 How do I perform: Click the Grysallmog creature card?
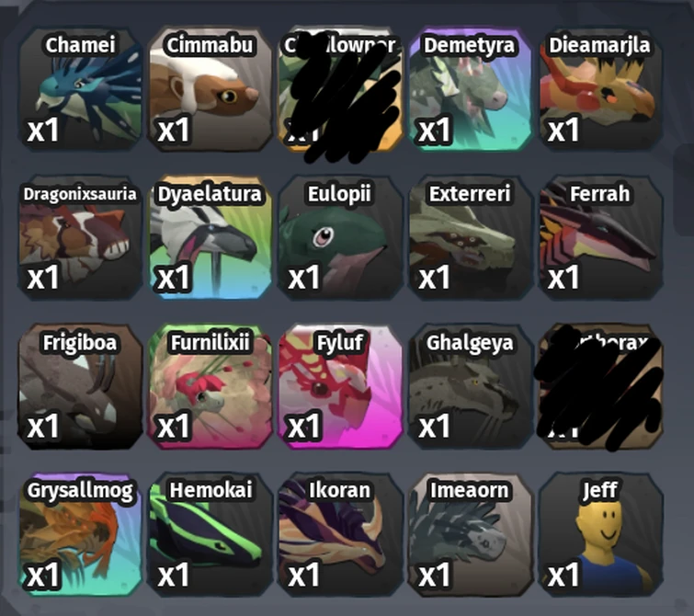tap(80, 535)
